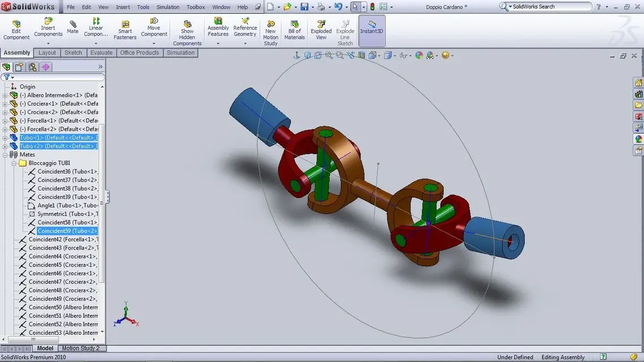The height and width of the screenshot is (362, 644).
Task: Switch to the Evaluate tab
Action: click(x=101, y=53)
